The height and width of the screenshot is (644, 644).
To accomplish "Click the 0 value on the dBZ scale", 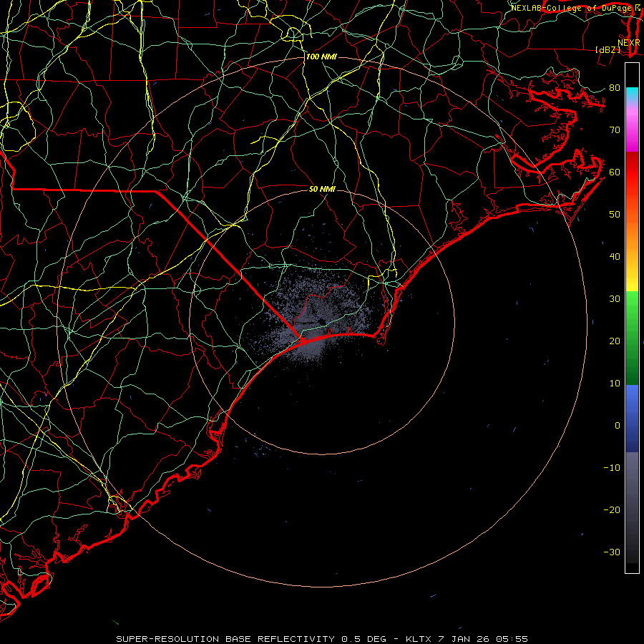I will coord(618,426).
